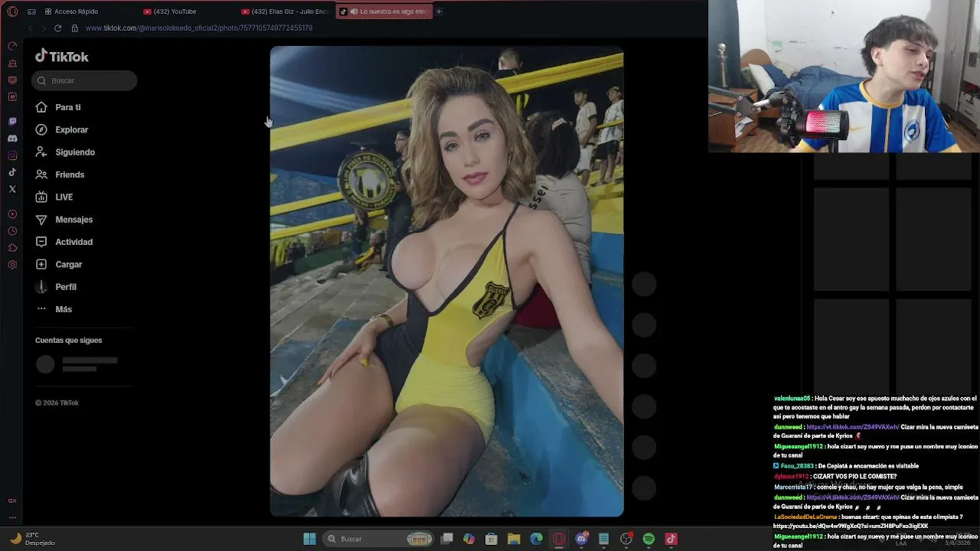980x551 pixels.
Task: Click the M icon in browser sidebar
Action: pos(12,96)
